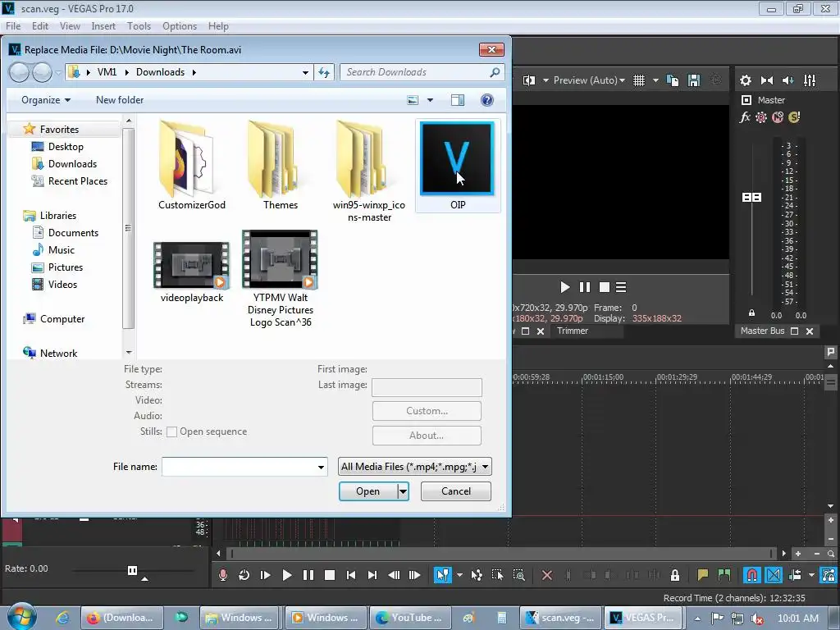Open the Insert menu

pos(103,25)
